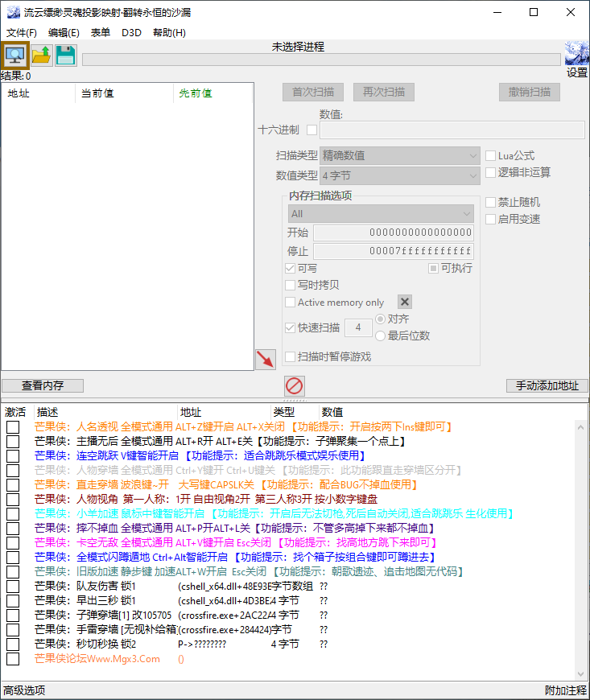The image size is (590, 700).
Task: Click the 手动添加地址 button
Action: pyautogui.click(x=547, y=385)
